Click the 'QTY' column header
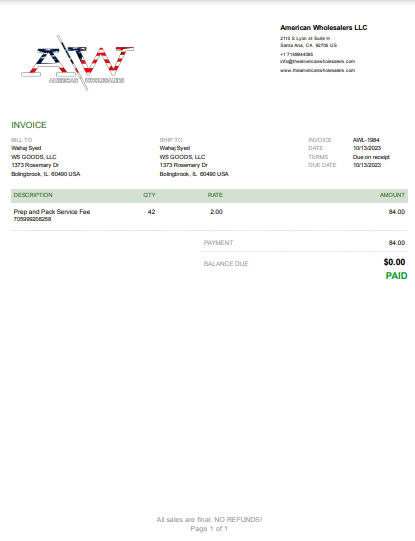 pos(149,195)
